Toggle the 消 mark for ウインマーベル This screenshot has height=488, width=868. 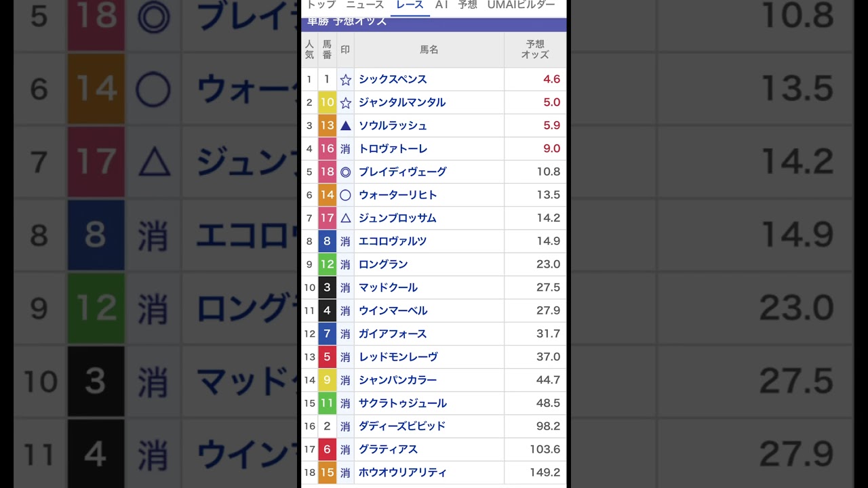[x=345, y=310]
